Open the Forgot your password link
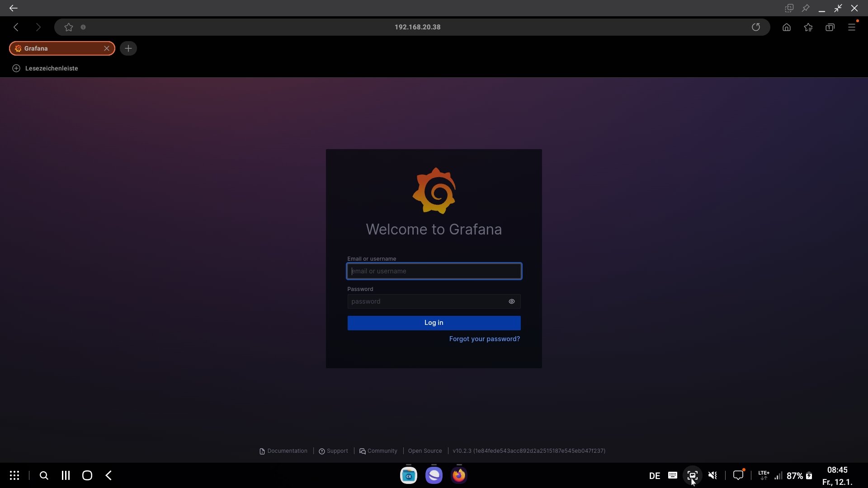 484,339
